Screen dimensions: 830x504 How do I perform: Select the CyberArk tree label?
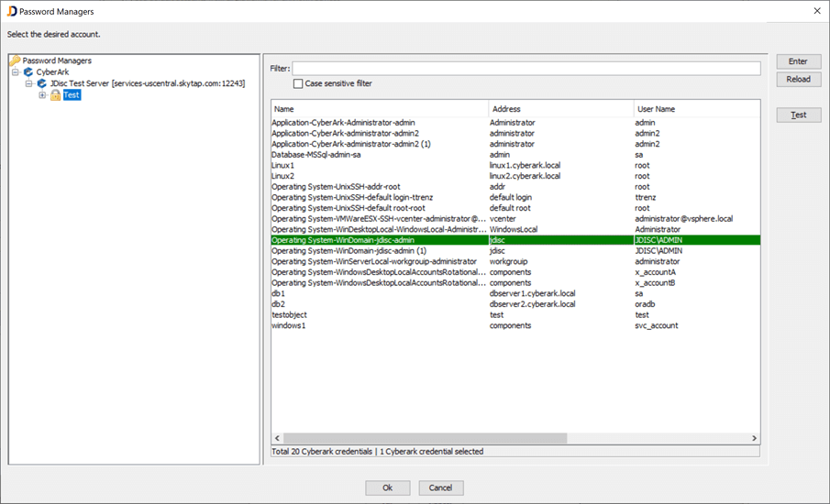[52, 71]
